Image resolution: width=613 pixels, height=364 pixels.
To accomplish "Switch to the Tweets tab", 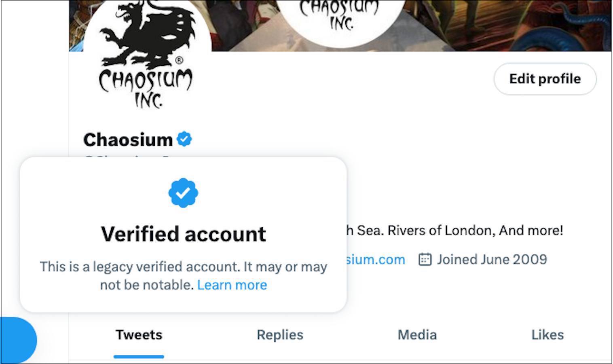I will point(139,335).
